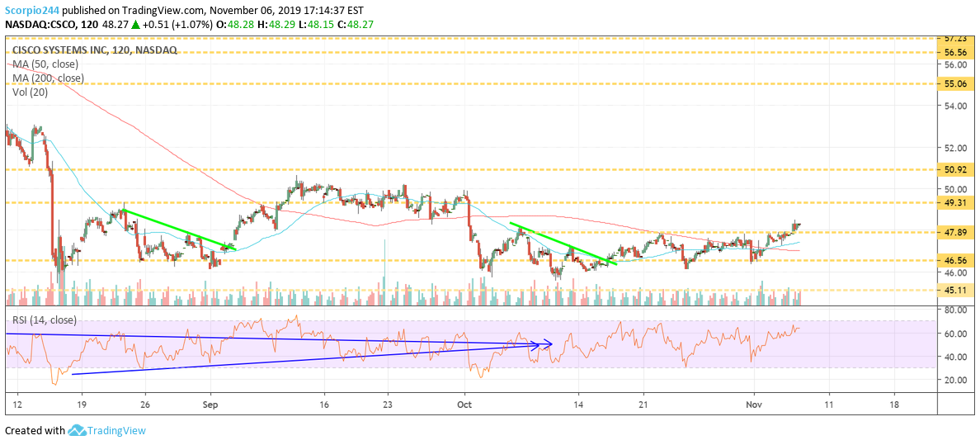Select the first green descending trendline in late August
Screen dimensions: 980x445
[x=179, y=230]
